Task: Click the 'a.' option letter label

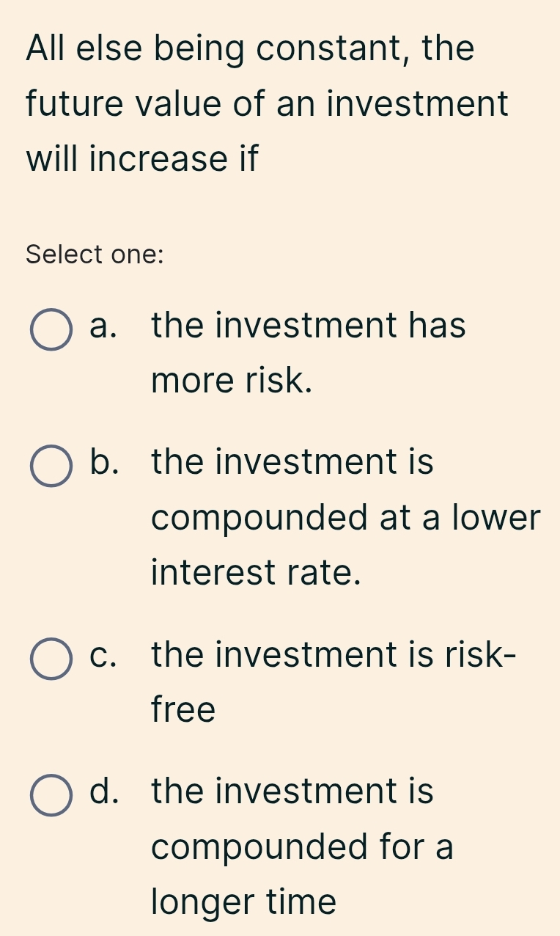Action: [x=103, y=325]
